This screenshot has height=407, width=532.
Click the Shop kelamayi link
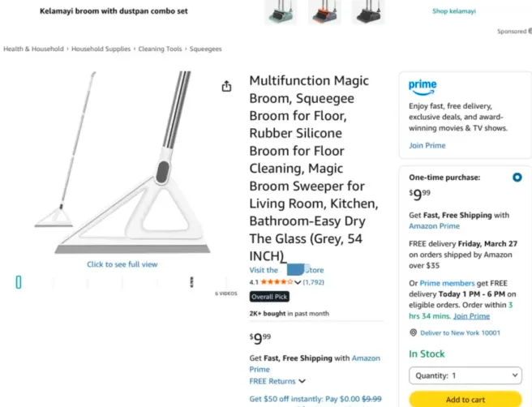454,11
